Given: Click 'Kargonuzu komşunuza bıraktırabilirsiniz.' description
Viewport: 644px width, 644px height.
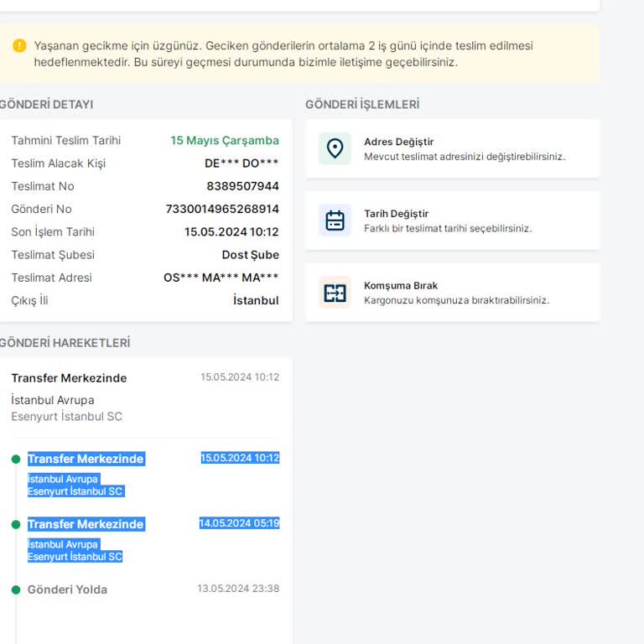Looking at the screenshot, I should 457,300.
